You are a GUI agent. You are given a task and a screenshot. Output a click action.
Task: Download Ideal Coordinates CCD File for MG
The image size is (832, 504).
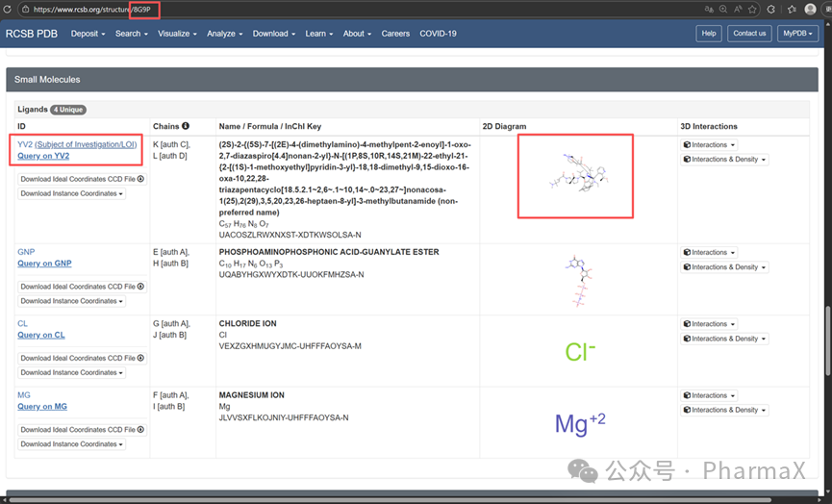click(x=82, y=429)
